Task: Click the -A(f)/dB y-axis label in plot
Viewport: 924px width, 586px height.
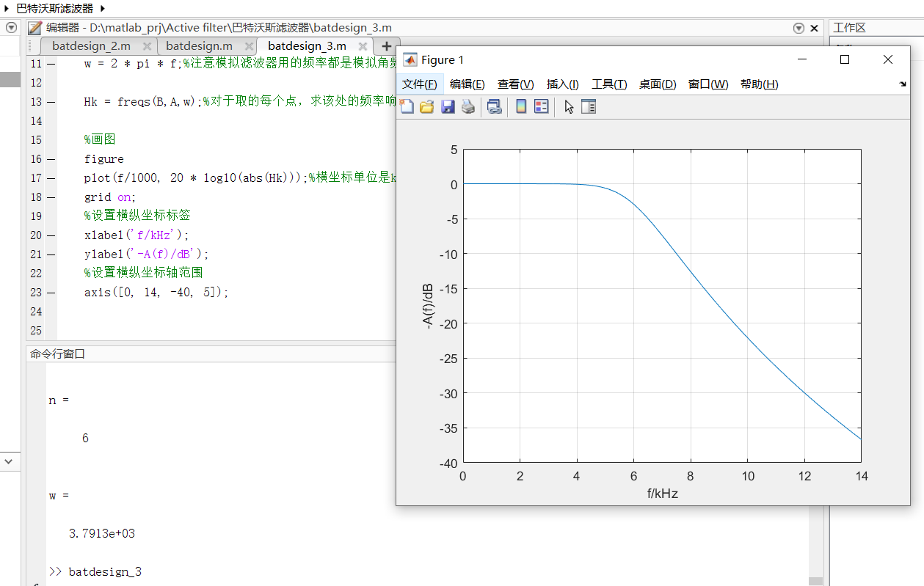Action: pyautogui.click(x=429, y=307)
